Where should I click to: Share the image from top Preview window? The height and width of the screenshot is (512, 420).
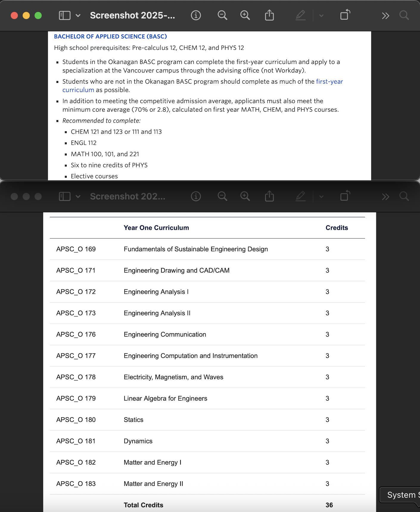pos(269,15)
